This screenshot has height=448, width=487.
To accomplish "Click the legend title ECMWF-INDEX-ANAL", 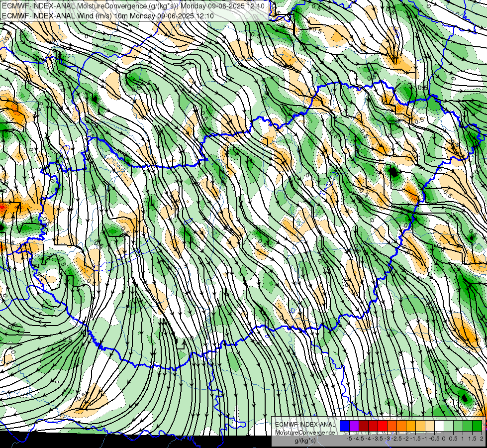I will pyautogui.click(x=305, y=425).
